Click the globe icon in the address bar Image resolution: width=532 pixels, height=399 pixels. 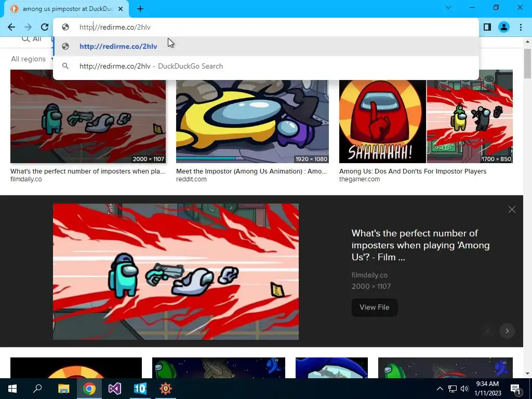point(65,27)
